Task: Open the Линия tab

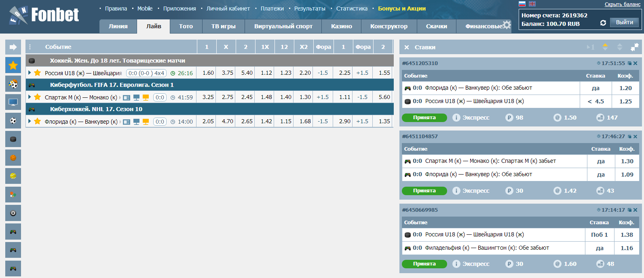Action: 118,26
